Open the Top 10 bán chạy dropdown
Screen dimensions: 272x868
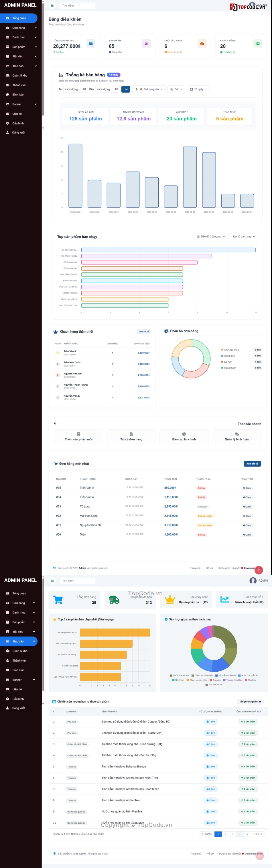244,237
